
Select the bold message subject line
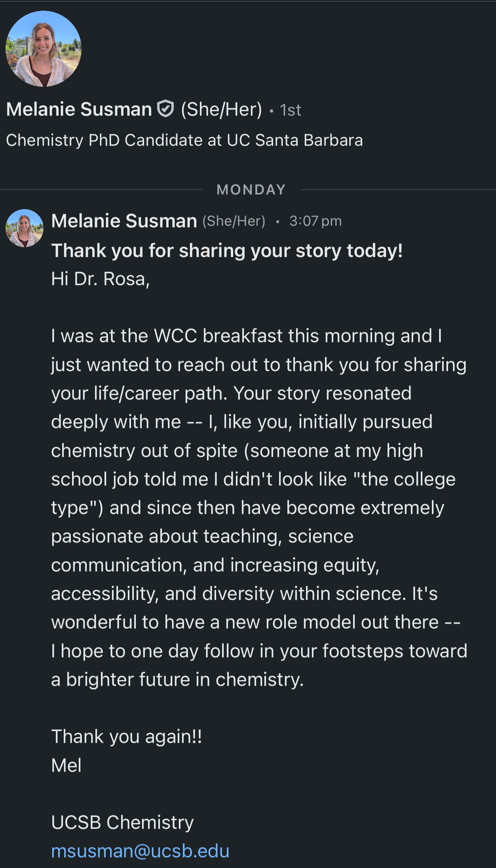coord(227,251)
